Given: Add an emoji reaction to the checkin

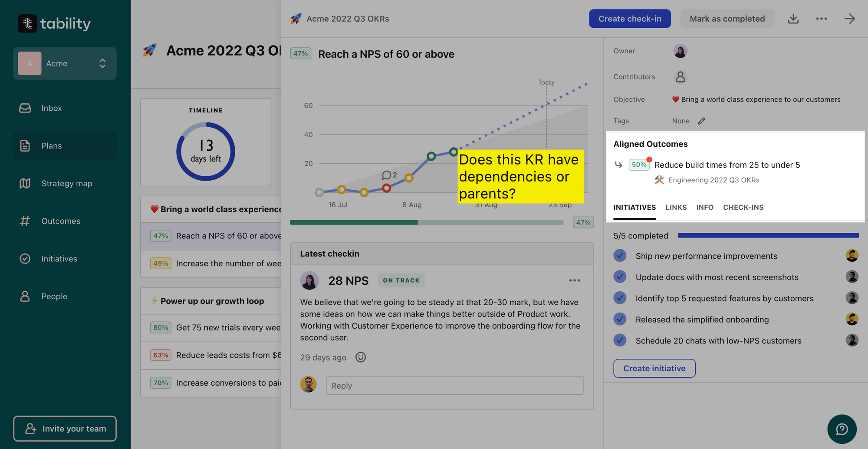Looking at the screenshot, I should [x=361, y=357].
